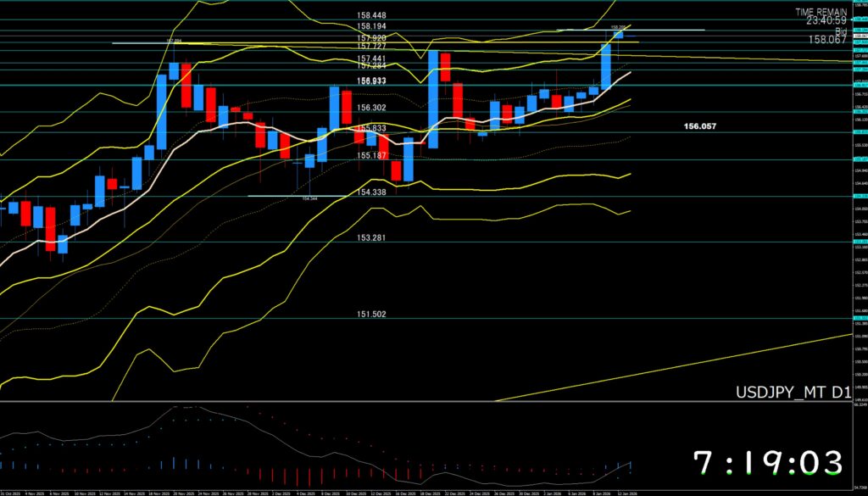This screenshot has height=496, width=868.
Task: Click the 157.920 resistance level label
Action: pos(372,38)
